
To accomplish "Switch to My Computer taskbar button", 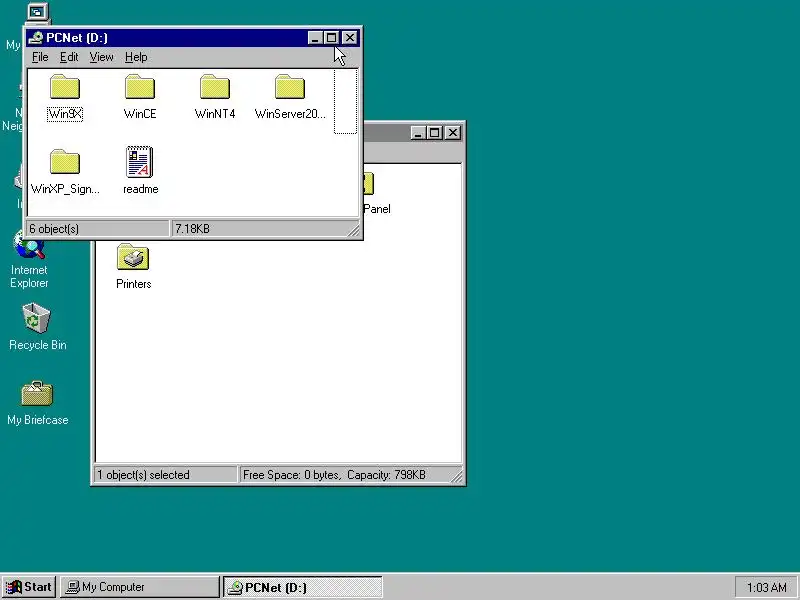I will point(140,587).
